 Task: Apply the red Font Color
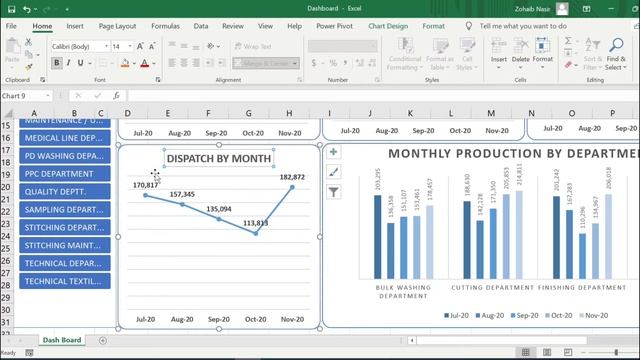(x=144, y=63)
